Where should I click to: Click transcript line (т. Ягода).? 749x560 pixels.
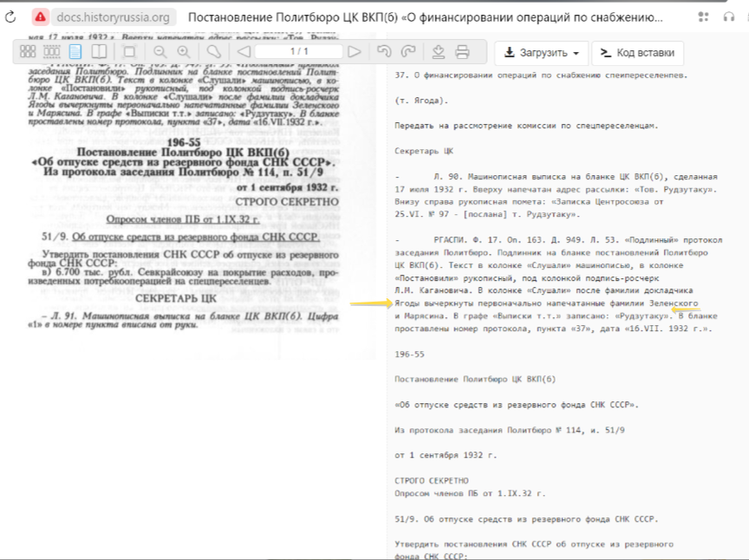tap(421, 101)
